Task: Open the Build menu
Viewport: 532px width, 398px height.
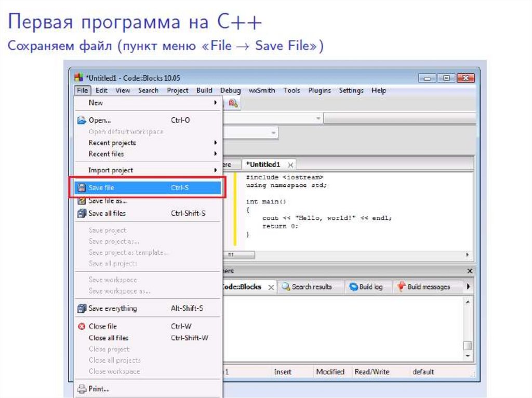Action: pos(204,90)
